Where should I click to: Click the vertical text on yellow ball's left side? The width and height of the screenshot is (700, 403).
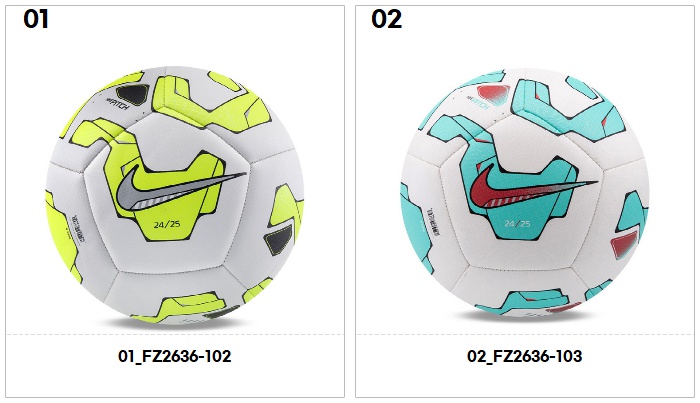tap(76, 228)
